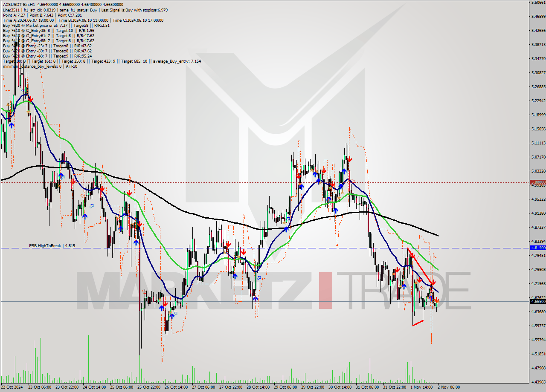The width and height of the screenshot is (546, 392).
Task: Click the 4.55794 price axis label
Action: [538, 340]
